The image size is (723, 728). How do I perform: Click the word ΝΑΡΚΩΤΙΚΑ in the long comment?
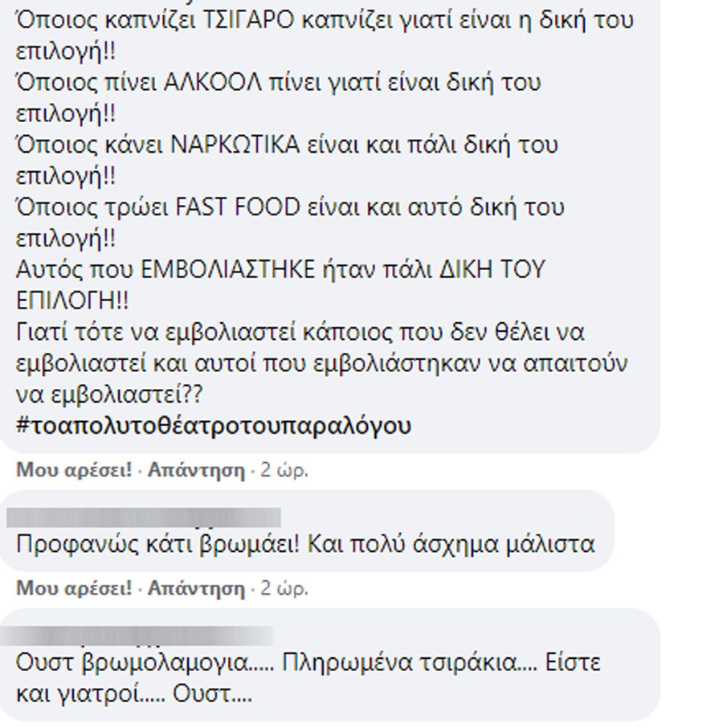(x=235, y=145)
